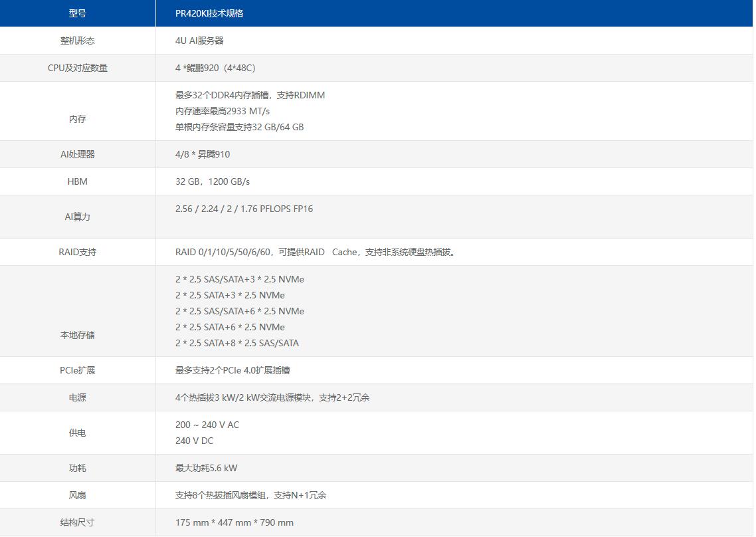Click the value '4/8 * 昇腾910'
756x537 pixels.
coord(203,154)
